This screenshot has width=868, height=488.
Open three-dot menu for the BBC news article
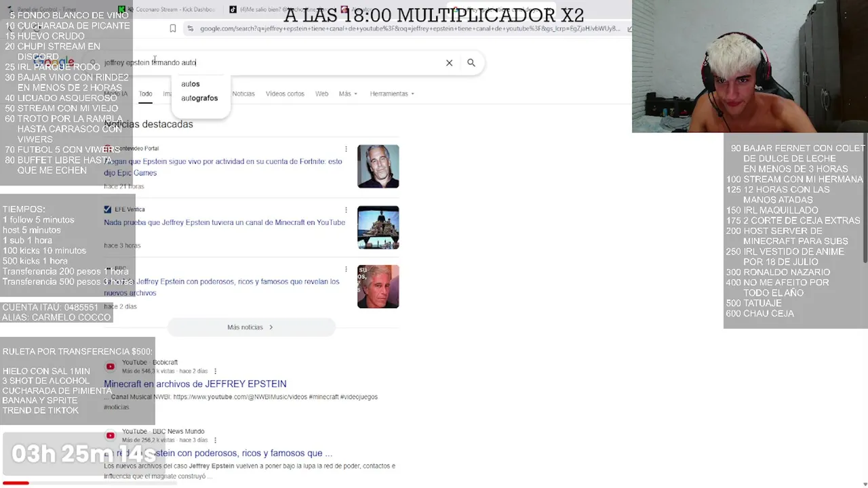pos(346,269)
